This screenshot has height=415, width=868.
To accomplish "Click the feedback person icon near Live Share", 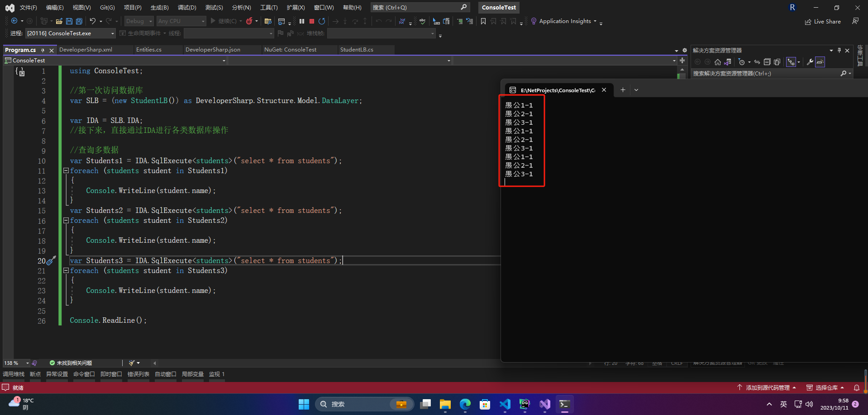I will tap(855, 21).
